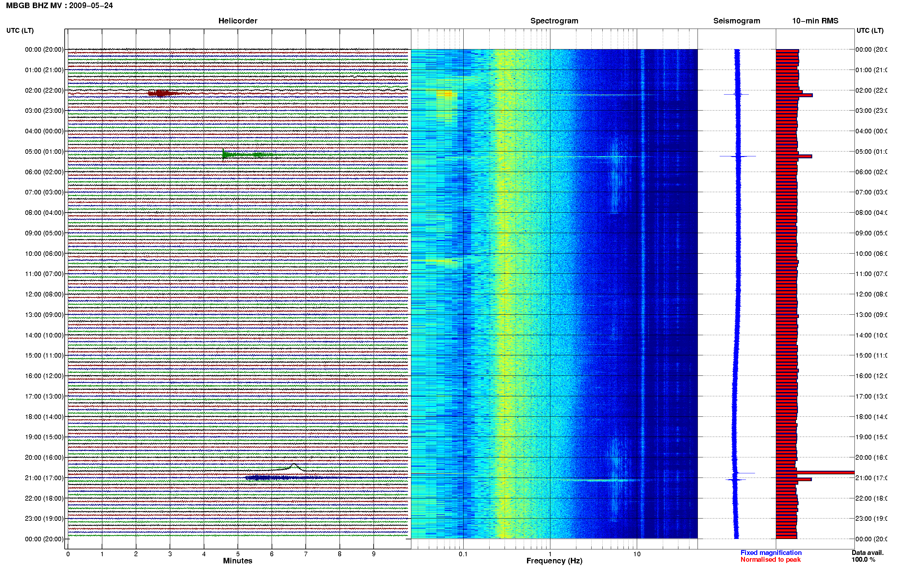Click the '07:00 (03:00)' left time label
This screenshot has width=924, height=578.
(44, 192)
